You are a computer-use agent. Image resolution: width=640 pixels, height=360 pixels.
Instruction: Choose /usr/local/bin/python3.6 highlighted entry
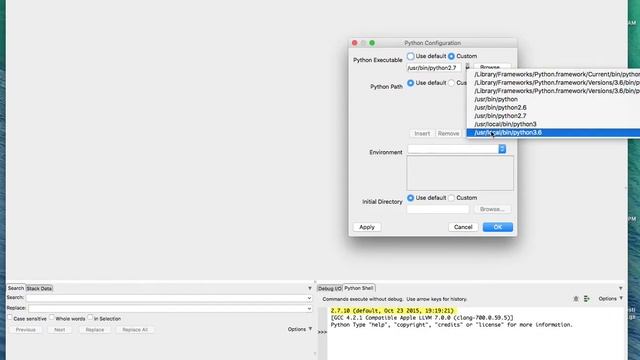553,133
